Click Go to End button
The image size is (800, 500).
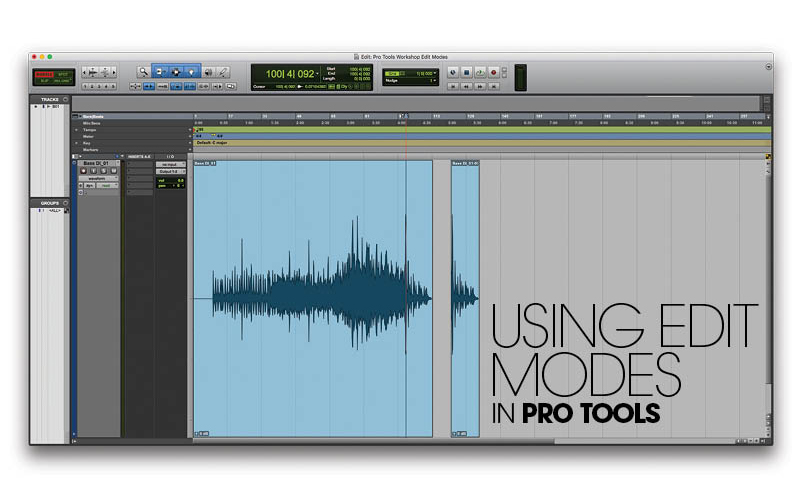click(x=493, y=86)
